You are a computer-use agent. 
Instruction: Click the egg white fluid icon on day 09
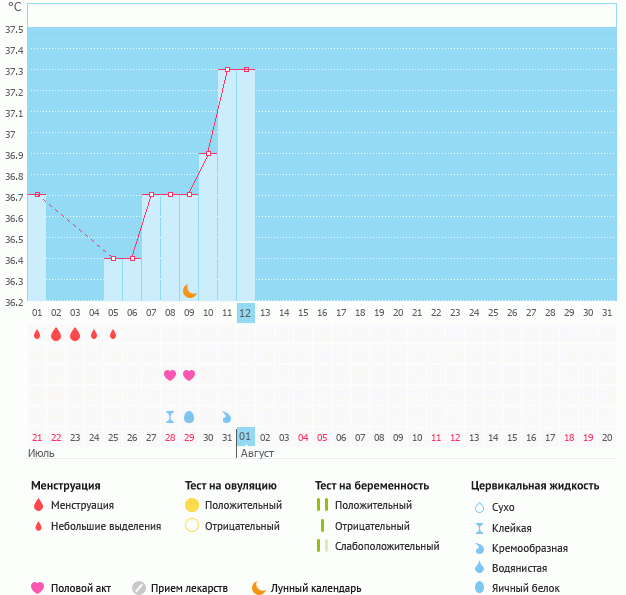click(x=189, y=417)
